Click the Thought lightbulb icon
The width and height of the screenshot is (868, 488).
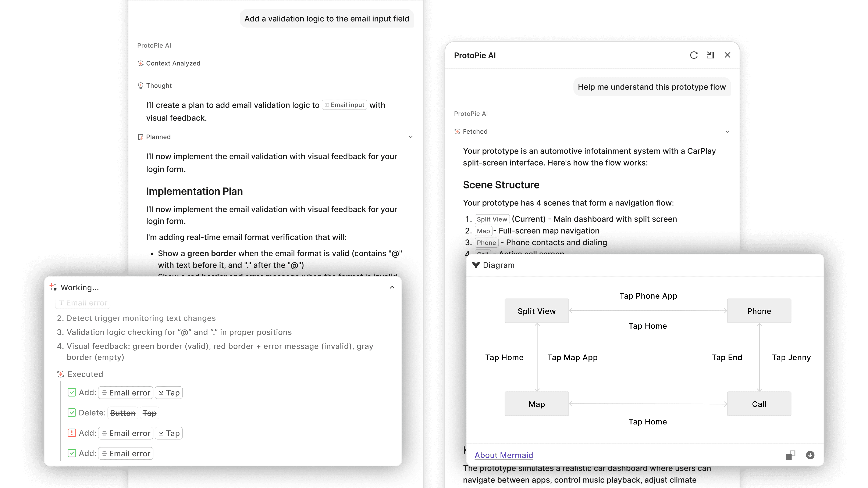pyautogui.click(x=140, y=86)
